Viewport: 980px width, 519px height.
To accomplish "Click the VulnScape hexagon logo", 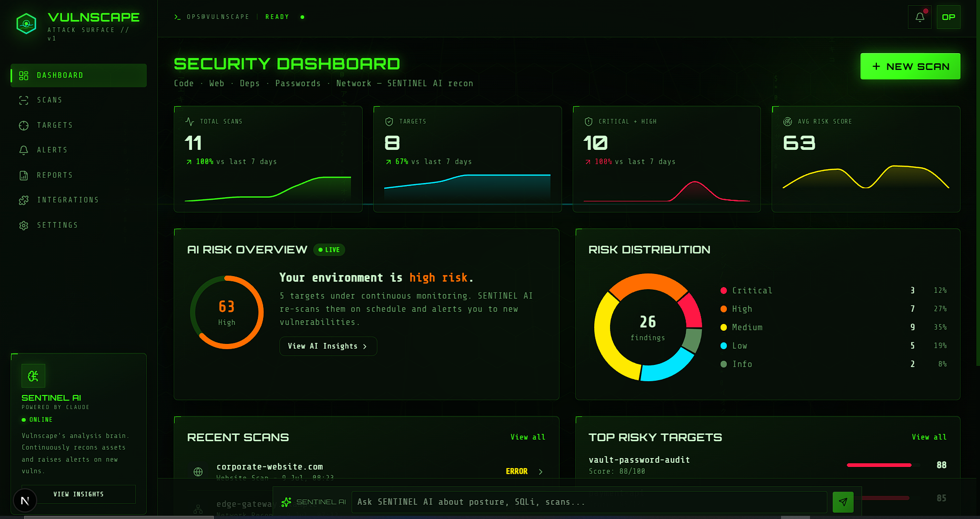I will [x=26, y=24].
